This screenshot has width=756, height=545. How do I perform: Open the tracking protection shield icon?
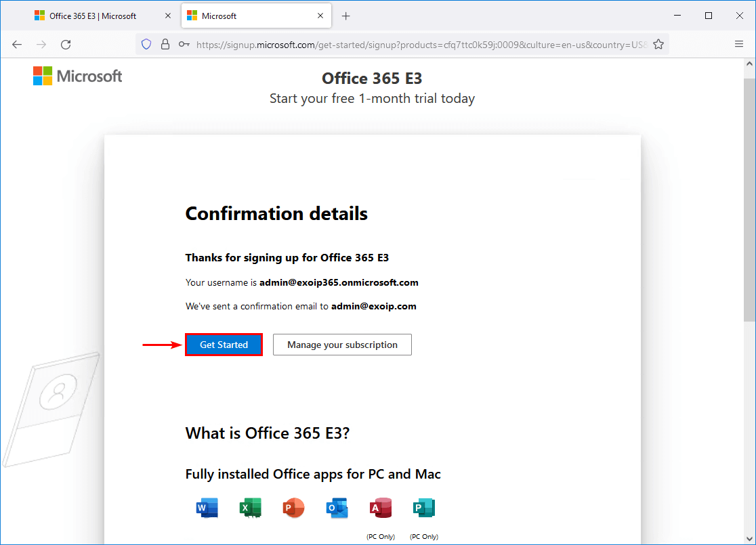146,44
